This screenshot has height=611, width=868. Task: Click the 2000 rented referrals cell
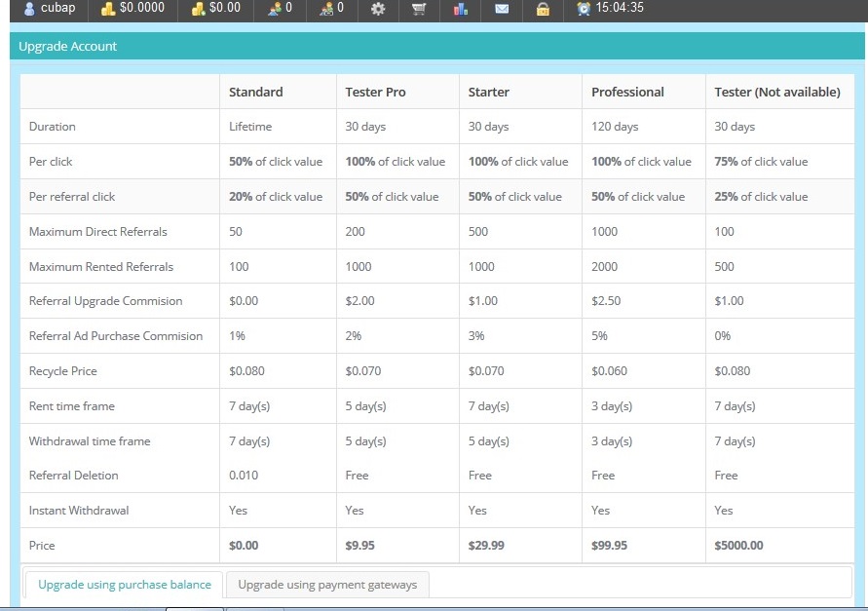604,266
